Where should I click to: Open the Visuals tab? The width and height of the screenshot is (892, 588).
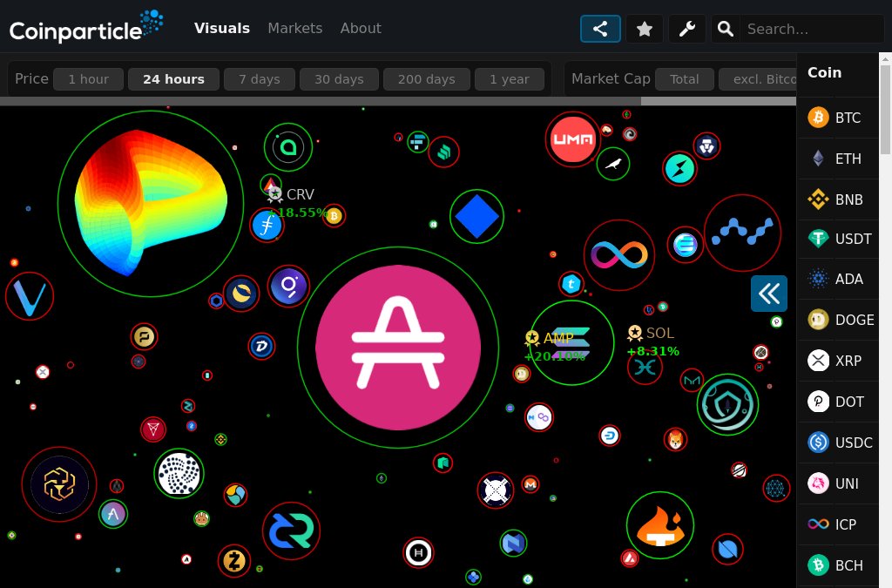(222, 28)
